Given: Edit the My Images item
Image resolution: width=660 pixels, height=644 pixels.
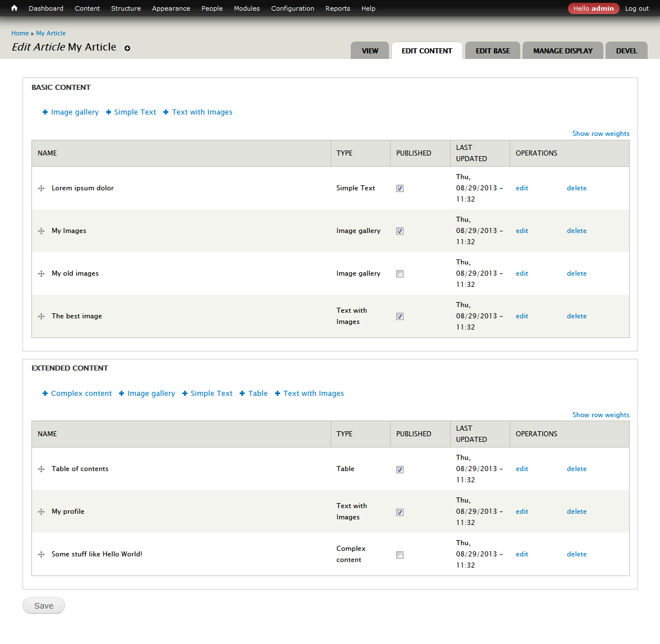Looking at the screenshot, I should coord(521,230).
